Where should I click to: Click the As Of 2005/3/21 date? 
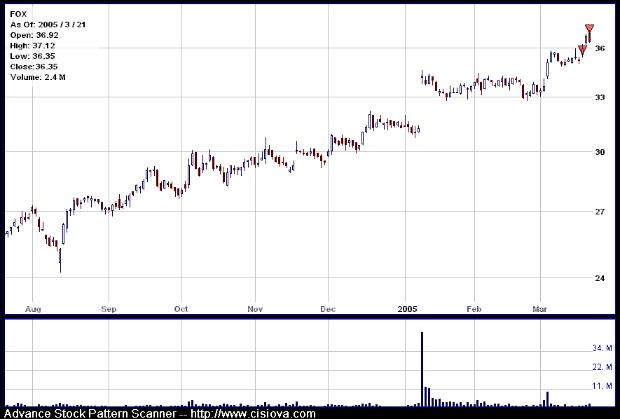48,25
